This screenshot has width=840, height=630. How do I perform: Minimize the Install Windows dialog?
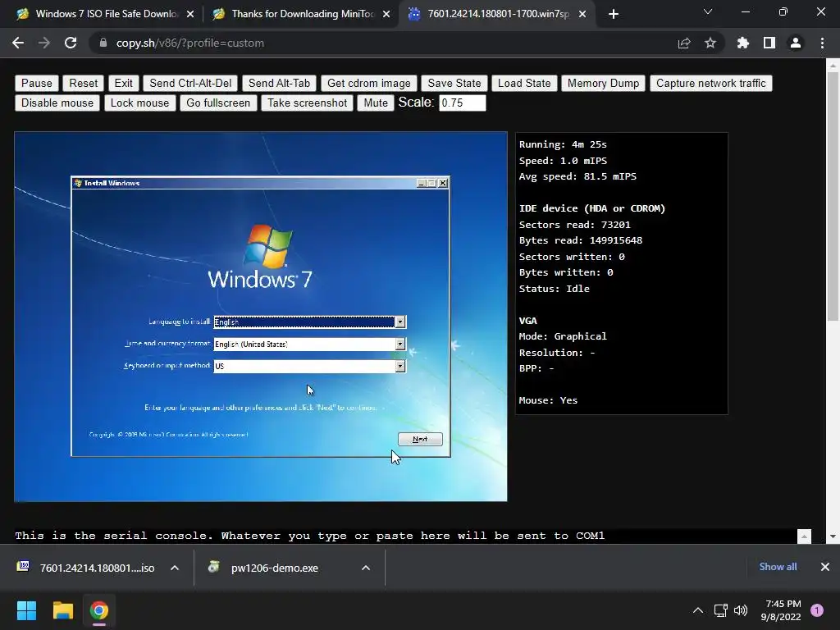coord(421,183)
